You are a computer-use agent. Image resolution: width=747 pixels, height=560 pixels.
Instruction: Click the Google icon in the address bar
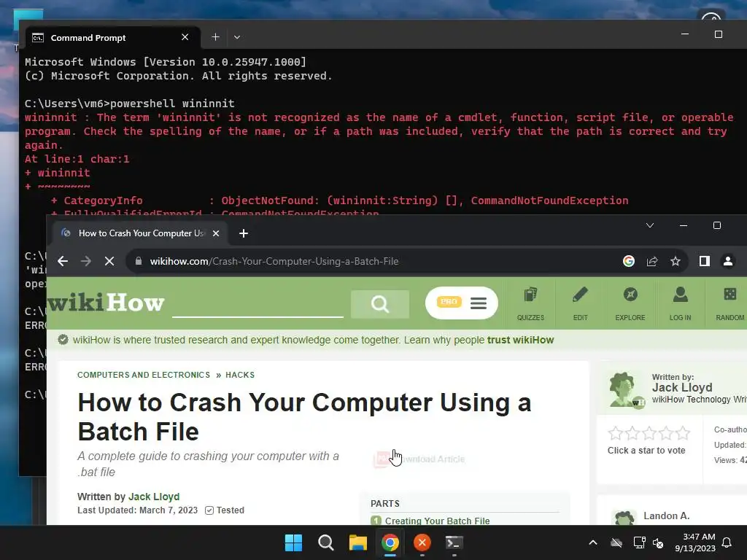tap(629, 261)
